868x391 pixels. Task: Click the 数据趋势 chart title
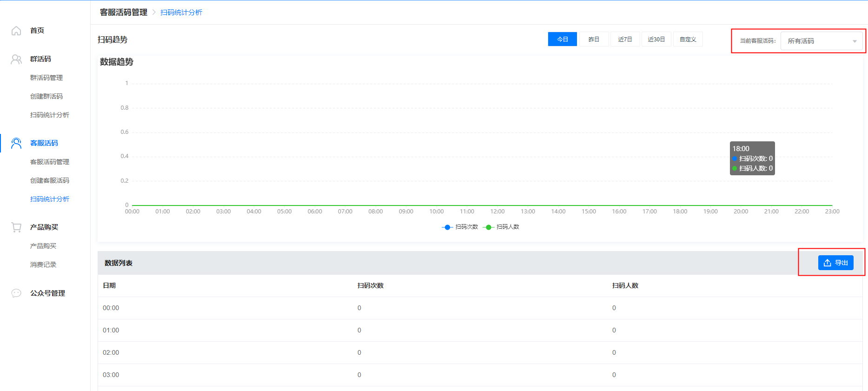pos(117,62)
